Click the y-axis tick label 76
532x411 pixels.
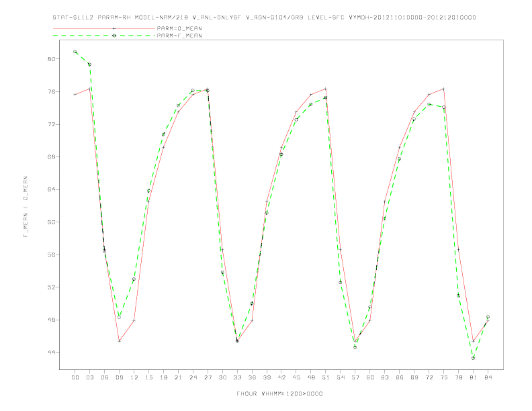51,91
